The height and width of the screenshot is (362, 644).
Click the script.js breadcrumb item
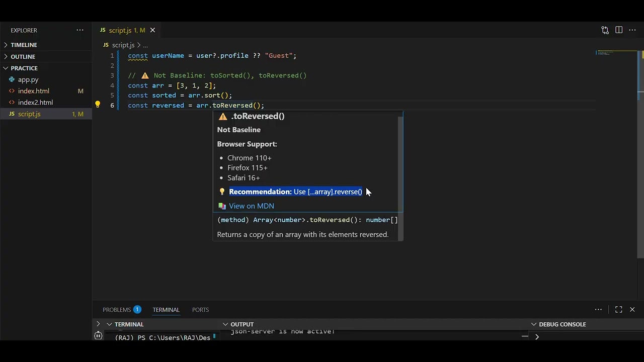123,45
